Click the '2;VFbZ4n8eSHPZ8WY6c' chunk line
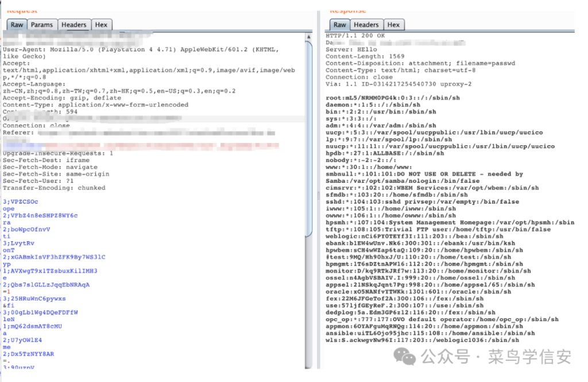Viewport: 588px width, 382px height. click(40, 216)
